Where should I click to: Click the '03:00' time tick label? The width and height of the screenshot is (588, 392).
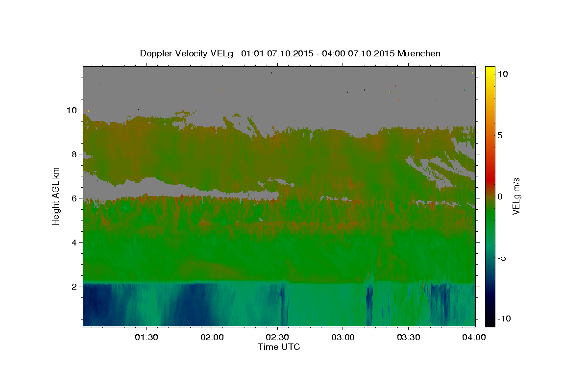pos(343,338)
